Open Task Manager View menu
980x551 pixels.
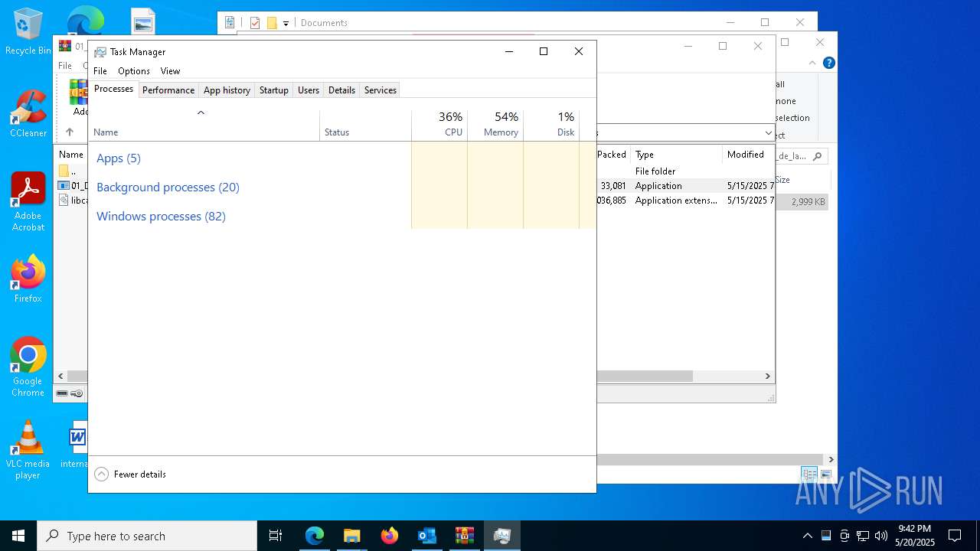[x=170, y=70]
